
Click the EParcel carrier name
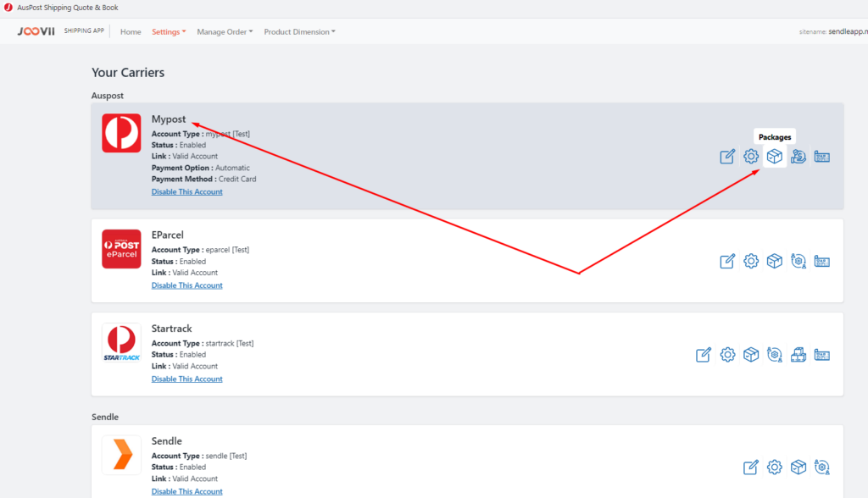(x=168, y=235)
